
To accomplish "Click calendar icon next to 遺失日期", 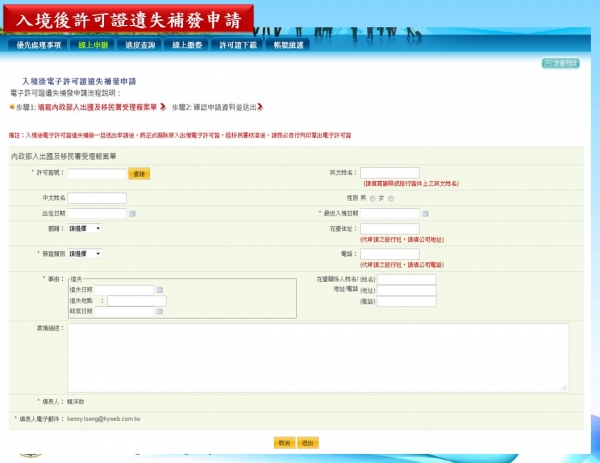I will pos(158,290).
